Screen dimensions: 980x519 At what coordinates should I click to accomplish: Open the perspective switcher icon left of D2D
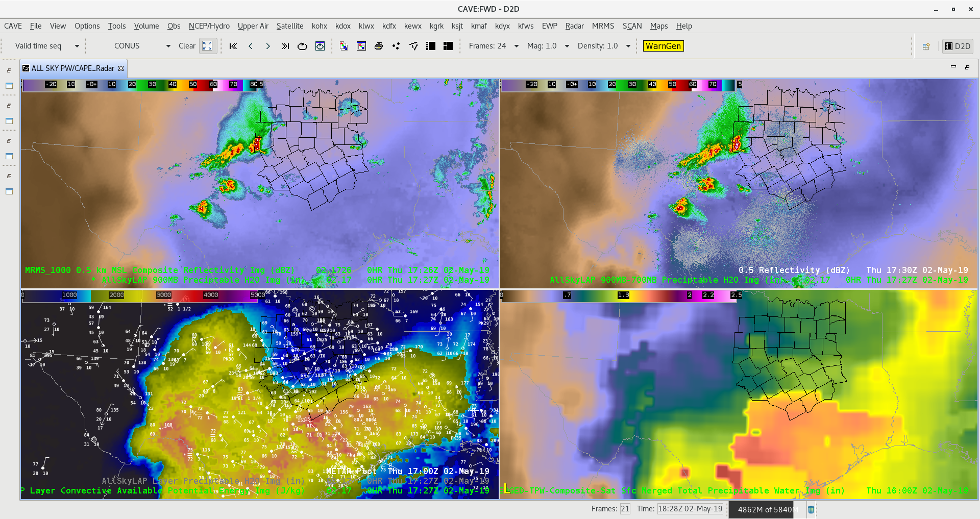click(x=926, y=46)
